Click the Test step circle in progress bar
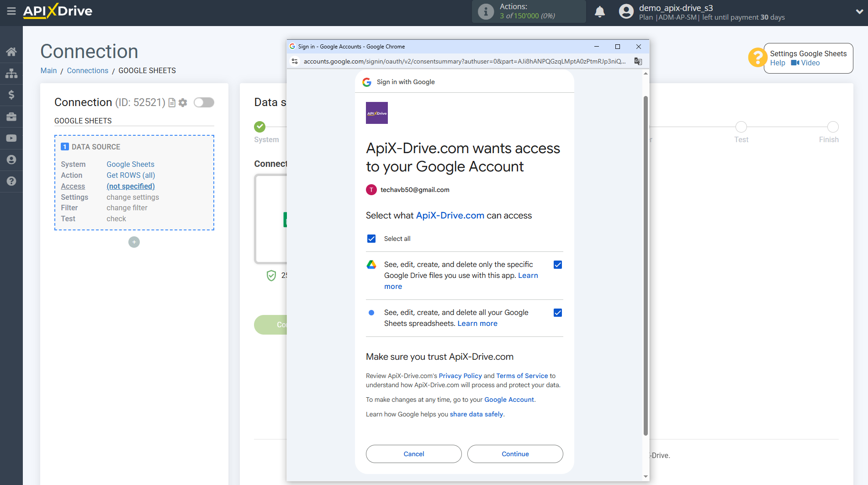Image resolution: width=868 pixels, height=485 pixels. pyautogui.click(x=741, y=127)
